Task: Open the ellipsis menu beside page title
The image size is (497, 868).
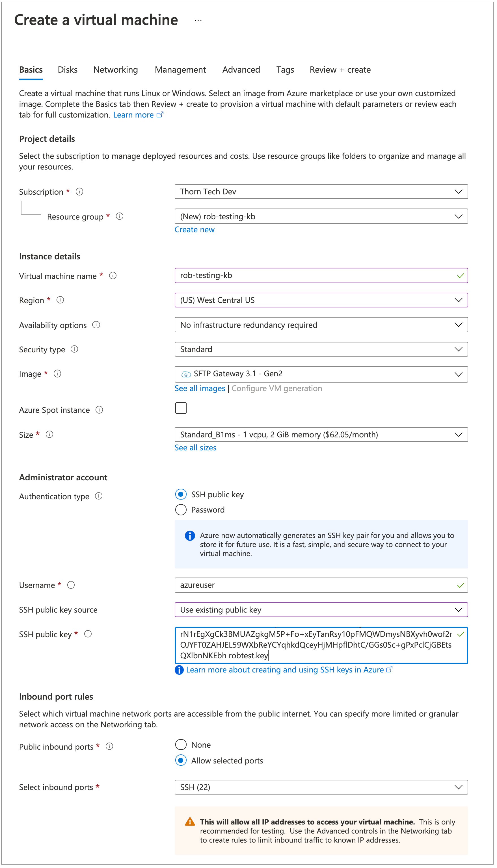Action: pos(198,20)
